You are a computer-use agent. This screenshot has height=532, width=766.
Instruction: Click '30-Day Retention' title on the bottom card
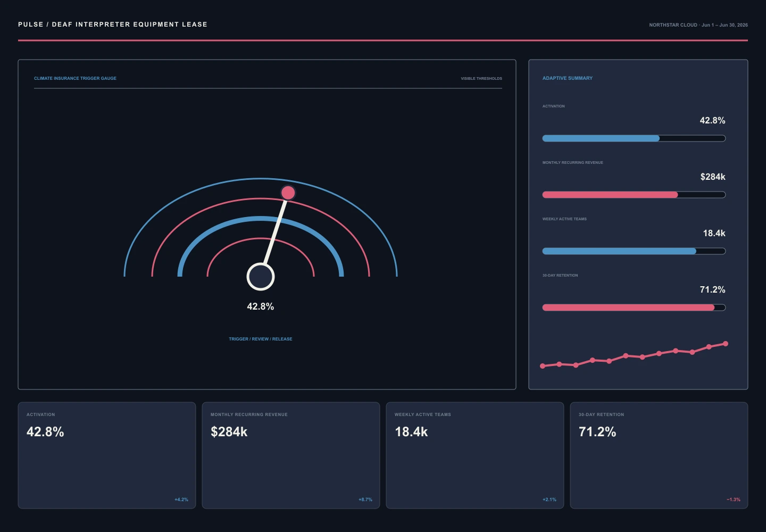tap(602, 414)
